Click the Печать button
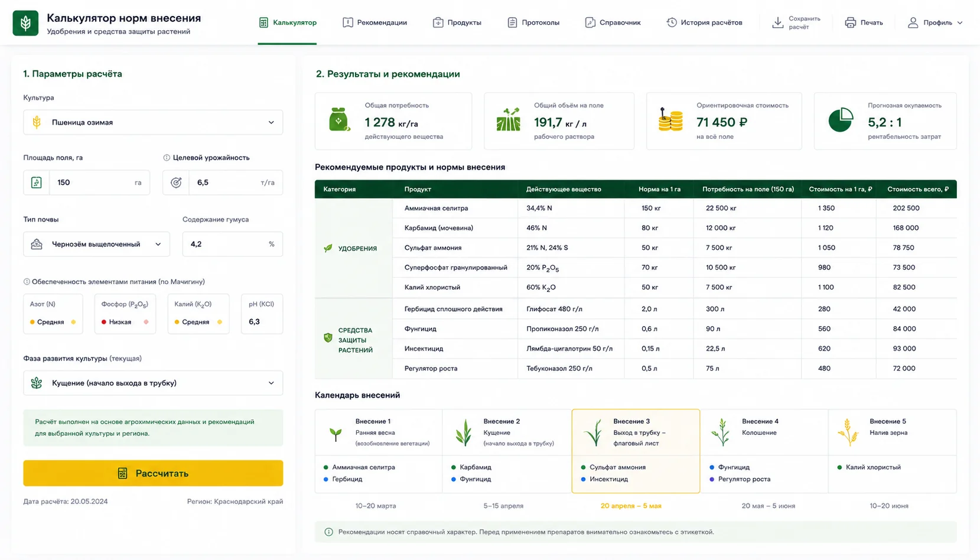 [864, 22]
